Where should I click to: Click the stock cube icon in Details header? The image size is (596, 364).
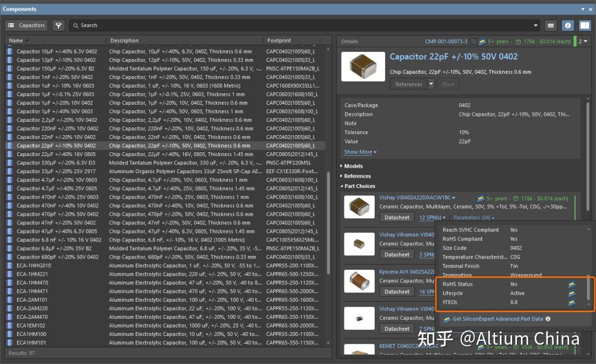click(x=518, y=41)
